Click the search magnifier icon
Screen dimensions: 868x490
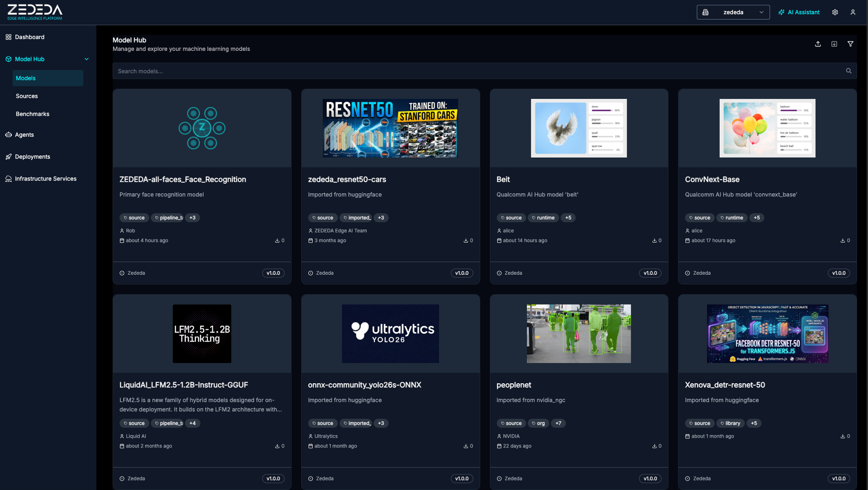pyautogui.click(x=849, y=71)
